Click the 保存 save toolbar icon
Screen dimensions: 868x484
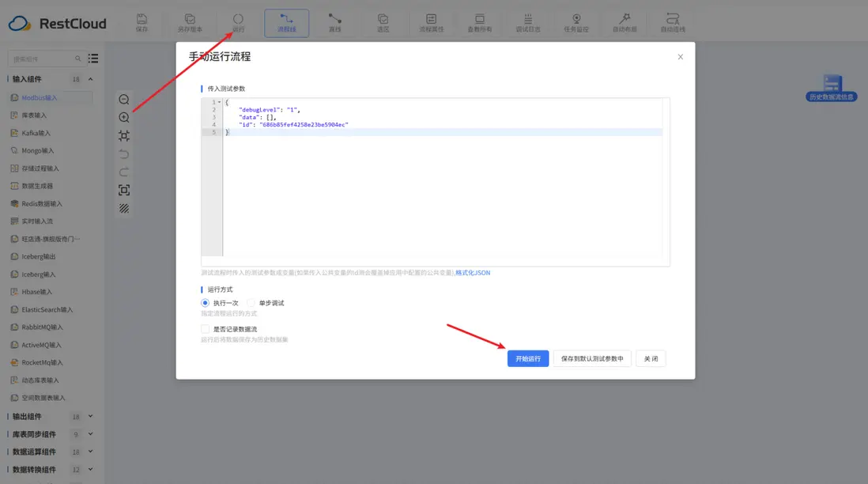pyautogui.click(x=142, y=23)
